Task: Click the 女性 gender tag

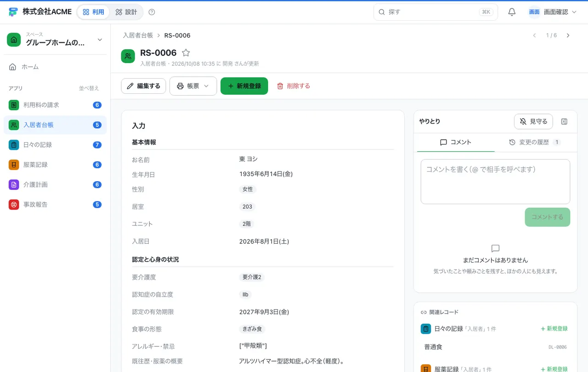Action: tap(248, 189)
